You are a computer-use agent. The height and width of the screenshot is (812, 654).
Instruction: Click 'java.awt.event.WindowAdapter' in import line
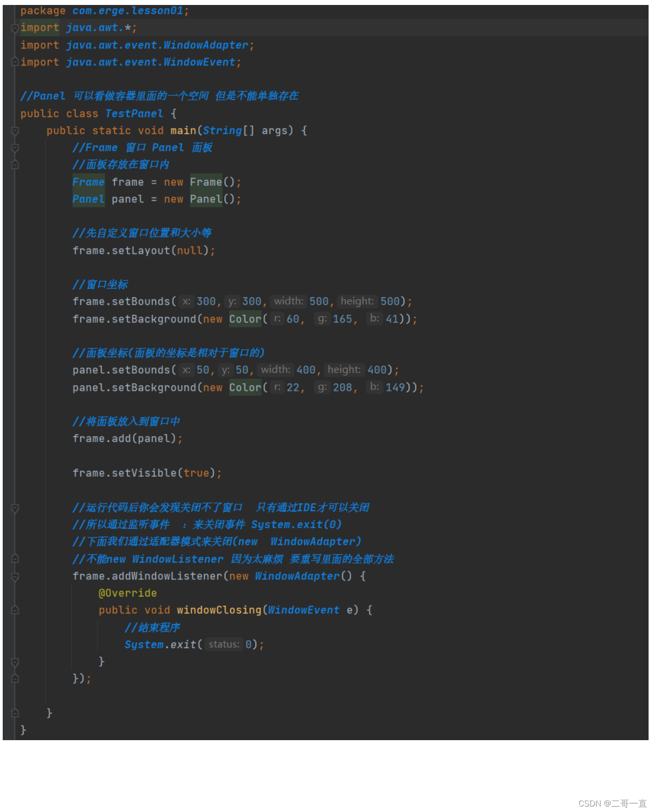tap(157, 45)
